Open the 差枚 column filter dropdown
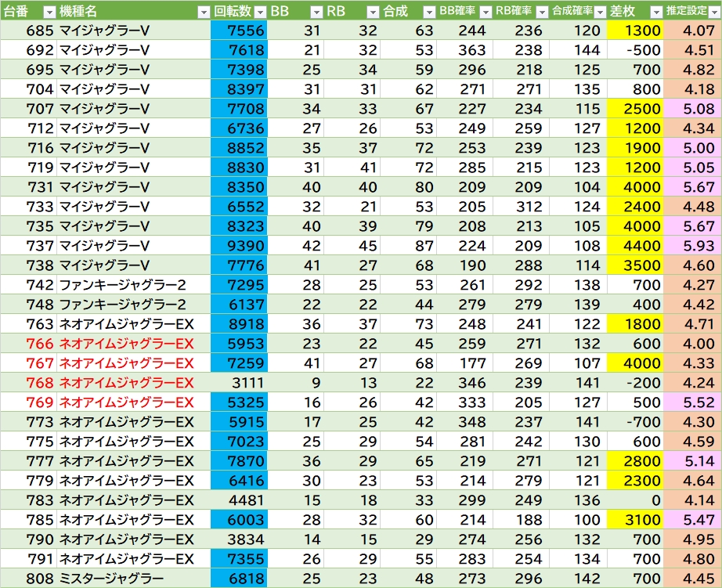The width and height of the screenshot is (722, 588). pos(656,13)
